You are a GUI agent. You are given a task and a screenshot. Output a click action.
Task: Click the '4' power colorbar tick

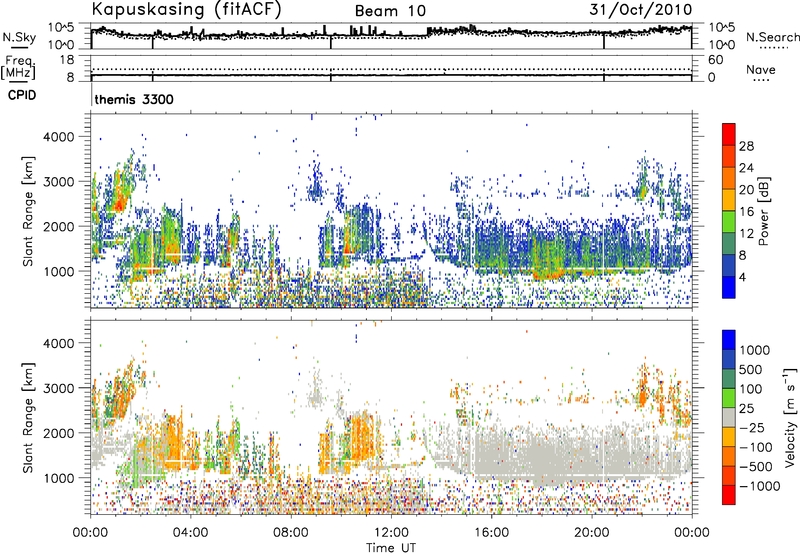(743, 277)
